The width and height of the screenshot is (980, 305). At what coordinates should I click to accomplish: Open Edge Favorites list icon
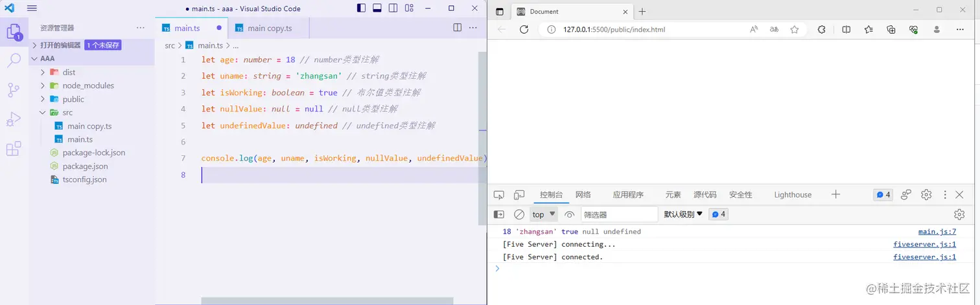click(869, 29)
